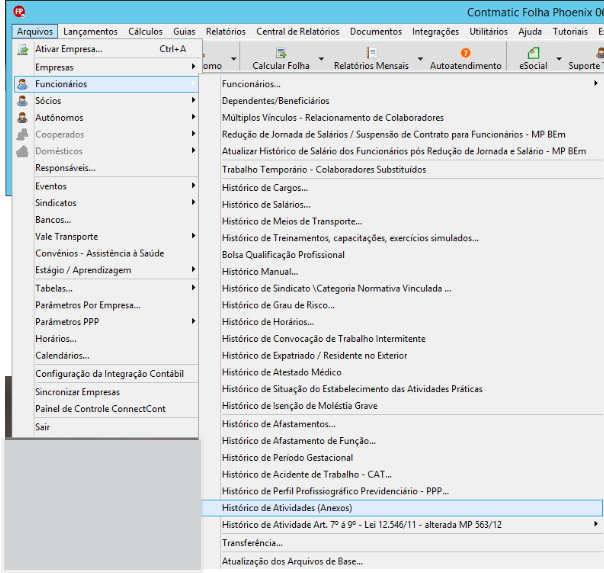Select Calendários... menu entry
This screenshot has width=604, height=573.
106,355
